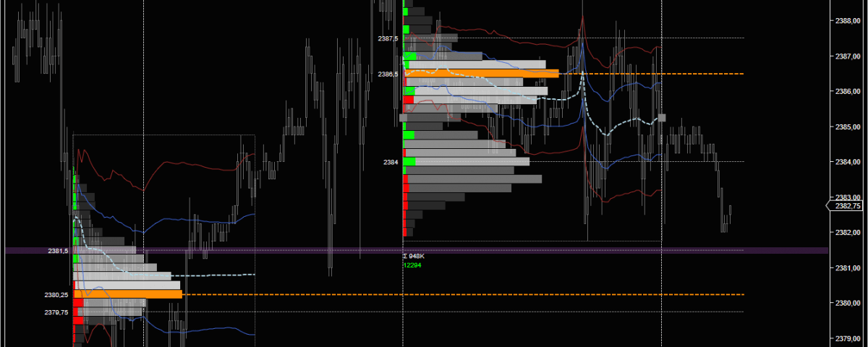Click the gray VWAP end marker square
The image size is (868, 347).
[662, 117]
